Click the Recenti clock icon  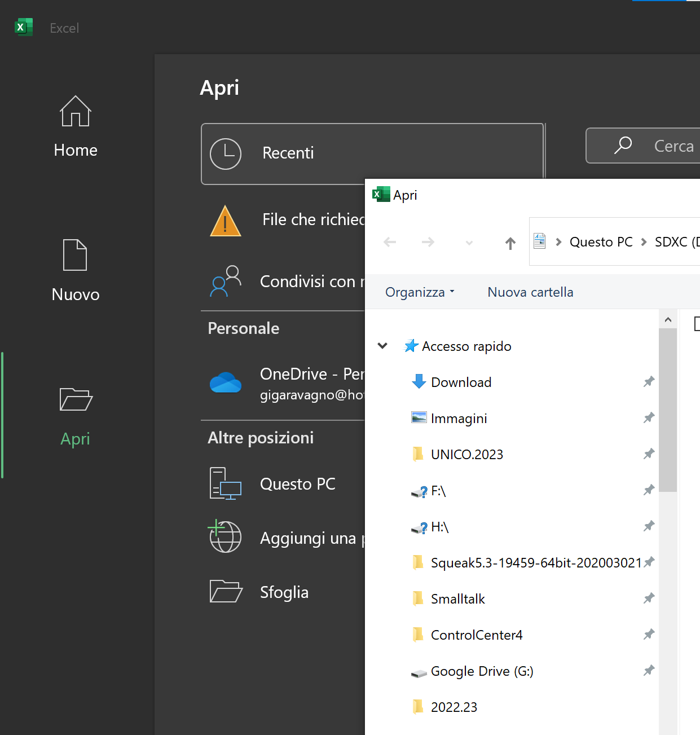226,153
